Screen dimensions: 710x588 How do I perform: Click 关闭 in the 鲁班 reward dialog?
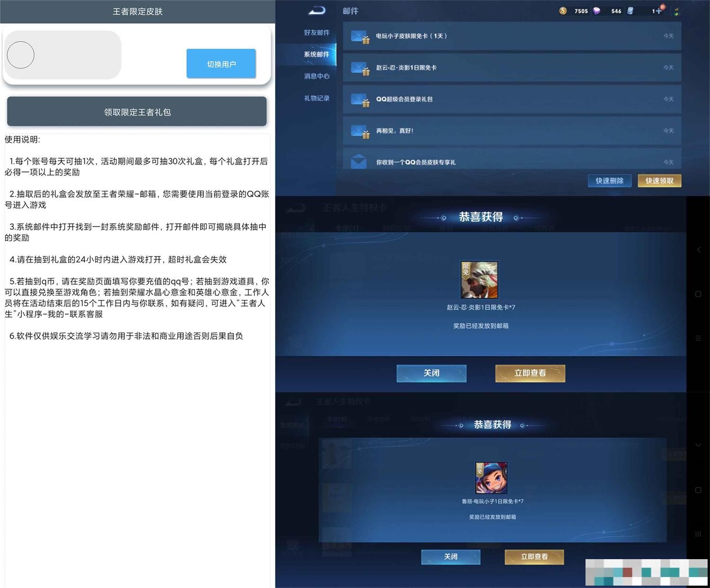click(x=451, y=557)
